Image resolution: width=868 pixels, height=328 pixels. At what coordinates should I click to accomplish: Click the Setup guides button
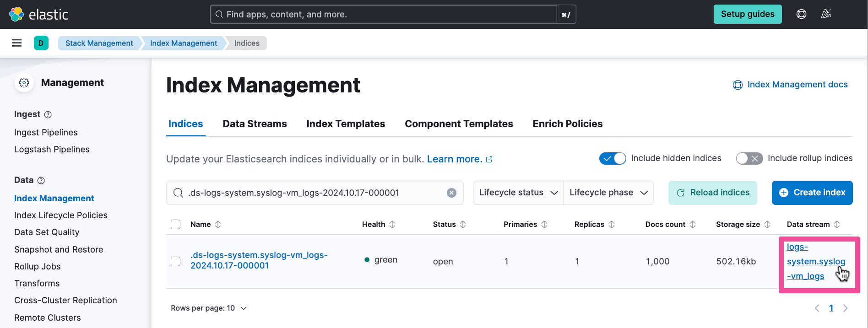748,14
